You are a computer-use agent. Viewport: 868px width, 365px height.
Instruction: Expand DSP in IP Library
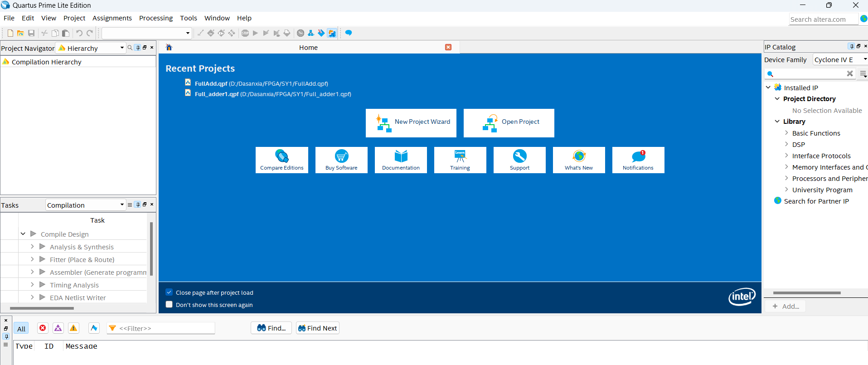point(786,144)
